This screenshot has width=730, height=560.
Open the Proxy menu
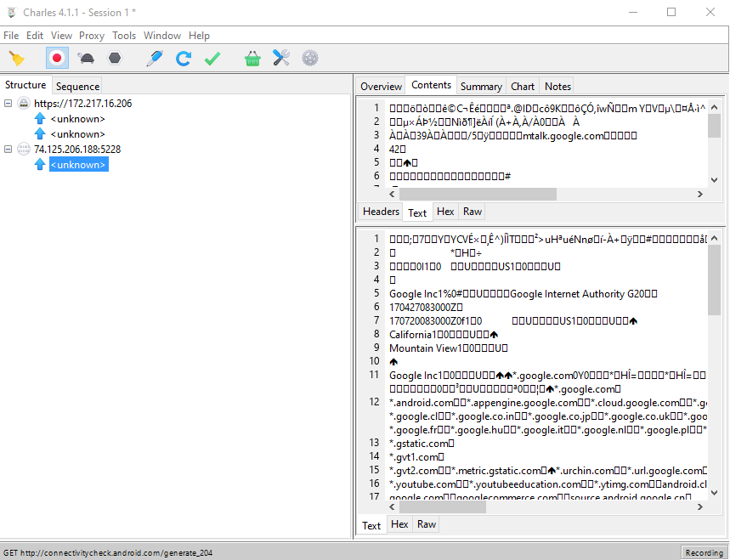92,36
